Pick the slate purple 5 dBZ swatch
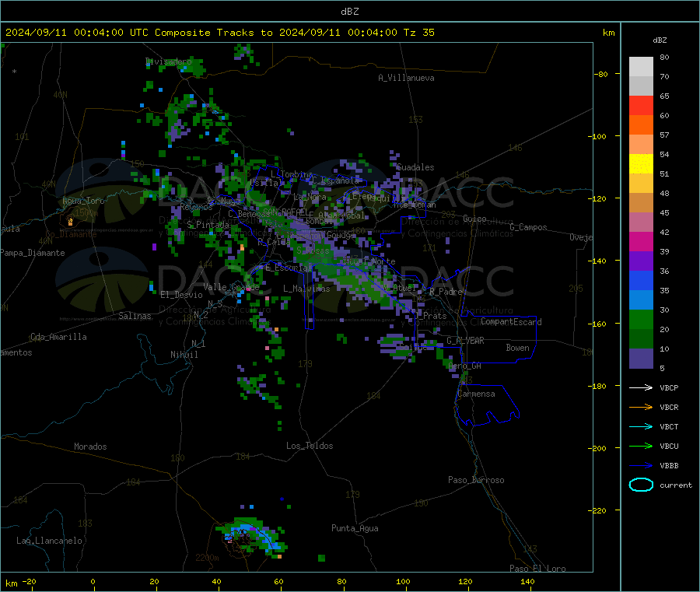The height and width of the screenshot is (592, 700). coord(641,359)
